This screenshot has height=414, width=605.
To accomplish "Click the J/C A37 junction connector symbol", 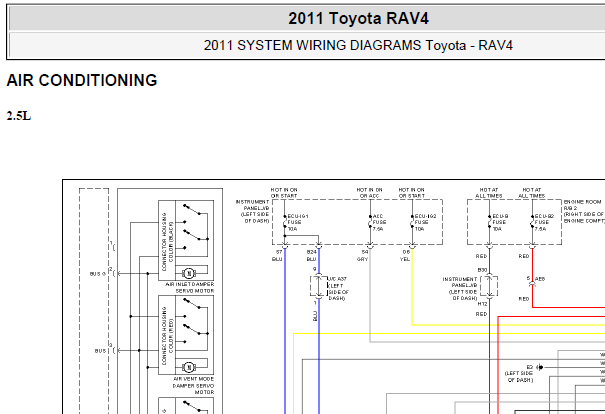I will (x=319, y=286).
